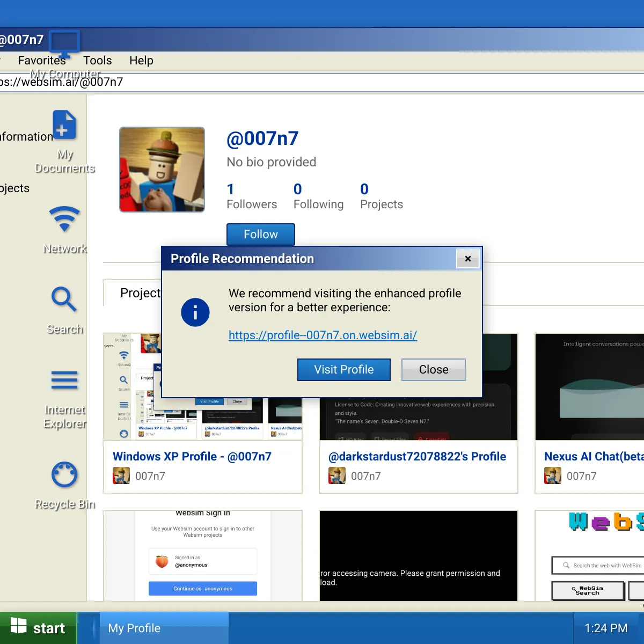Open the WebSim Search project thumbnail
The width and height of the screenshot is (644, 644).
(590, 556)
